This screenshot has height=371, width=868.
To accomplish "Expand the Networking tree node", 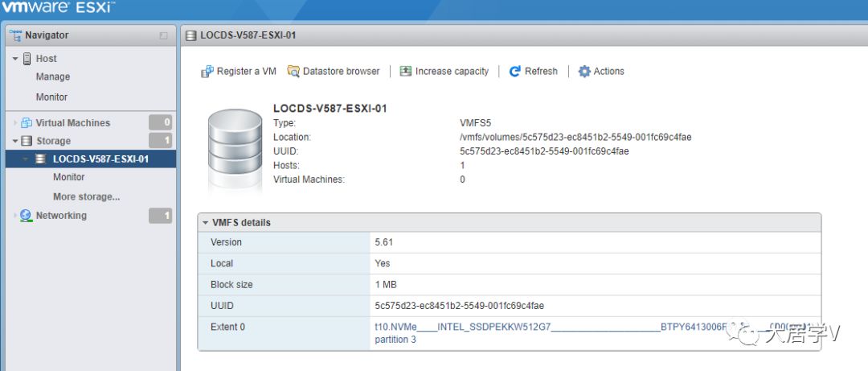I will tap(15, 216).
